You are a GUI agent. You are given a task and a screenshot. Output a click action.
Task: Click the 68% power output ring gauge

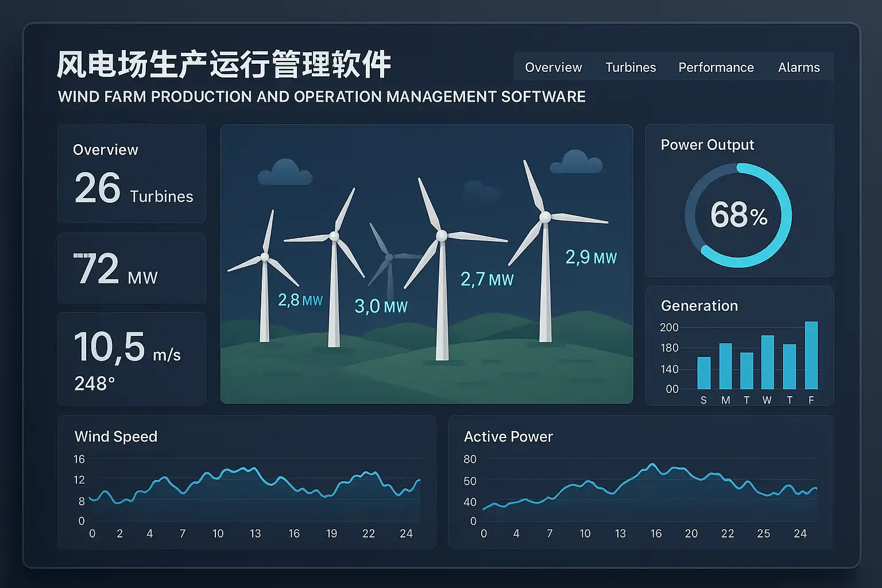click(x=738, y=215)
